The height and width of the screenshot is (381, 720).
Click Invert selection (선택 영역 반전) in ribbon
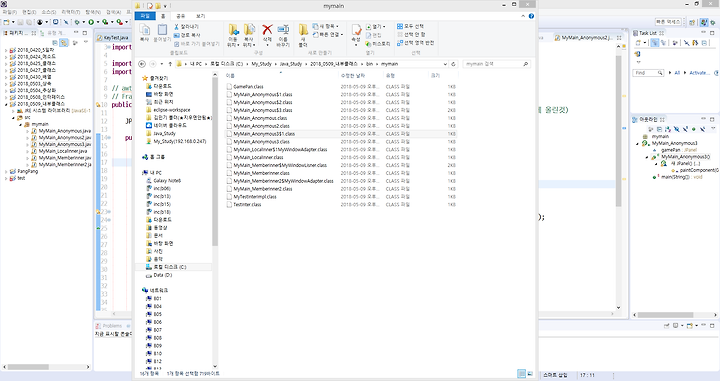click(x=415, y=43)
